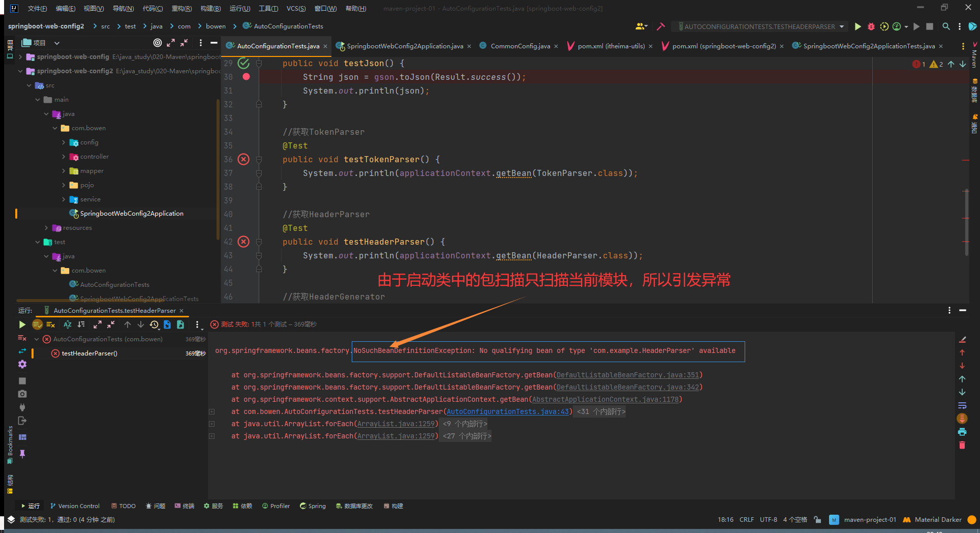
Task: Click editor vertical scrollbar thumb
Action: point(966,222)
